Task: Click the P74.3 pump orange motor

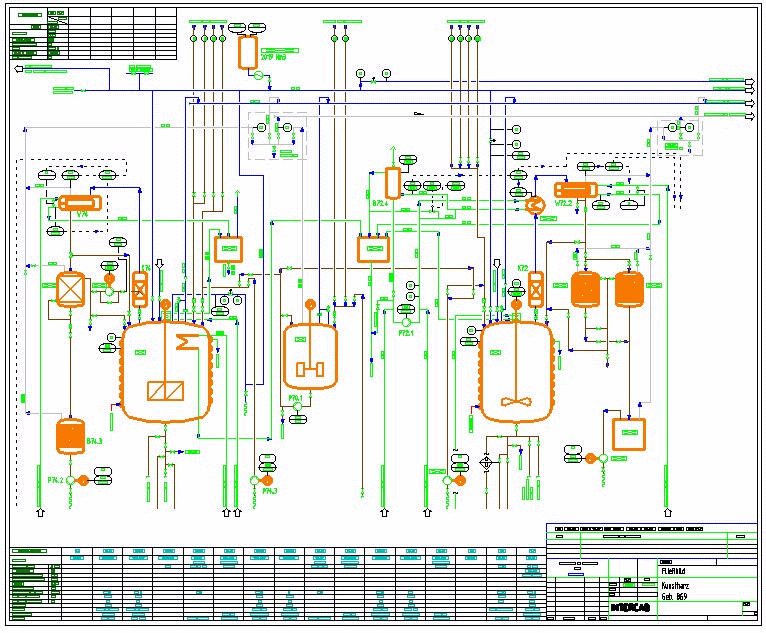Action: [x=267, y=481]
